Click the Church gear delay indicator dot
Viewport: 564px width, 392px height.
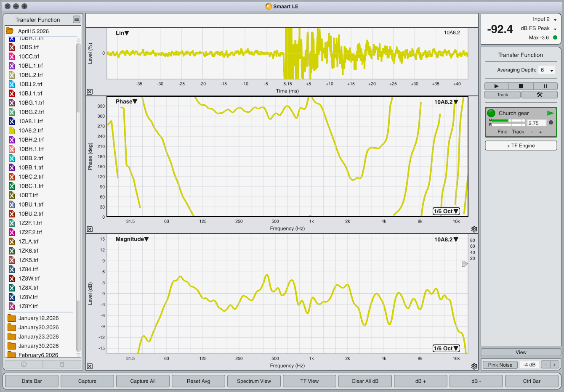[551, 123]
